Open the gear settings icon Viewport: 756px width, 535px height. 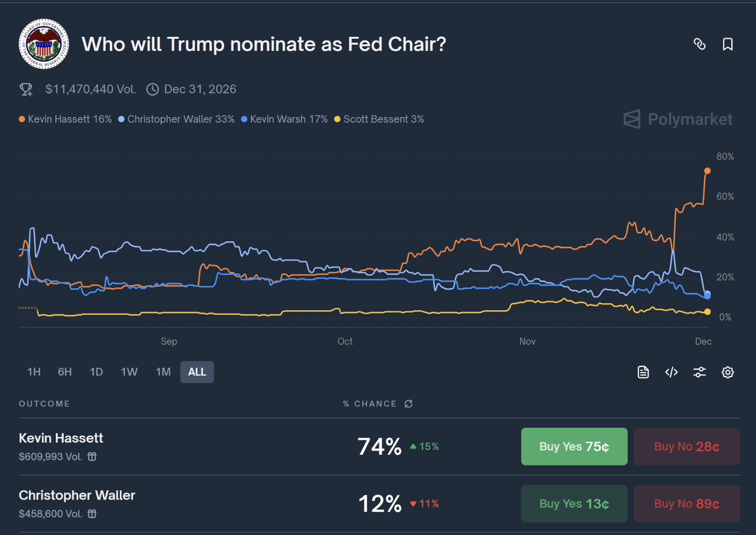(727, 372)
